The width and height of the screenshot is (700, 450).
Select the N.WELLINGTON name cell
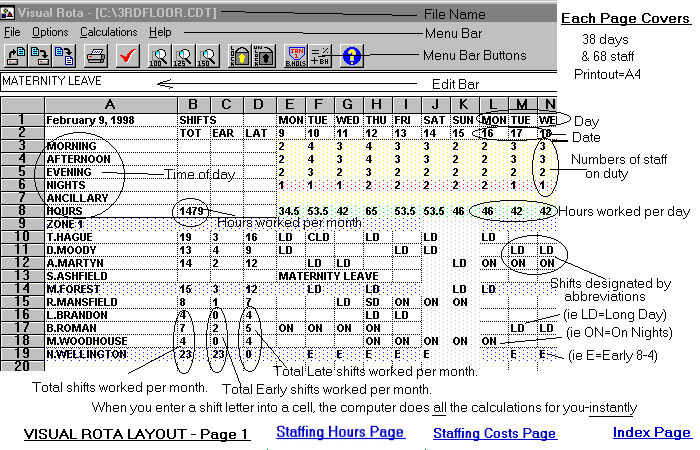tap(111, 354)
